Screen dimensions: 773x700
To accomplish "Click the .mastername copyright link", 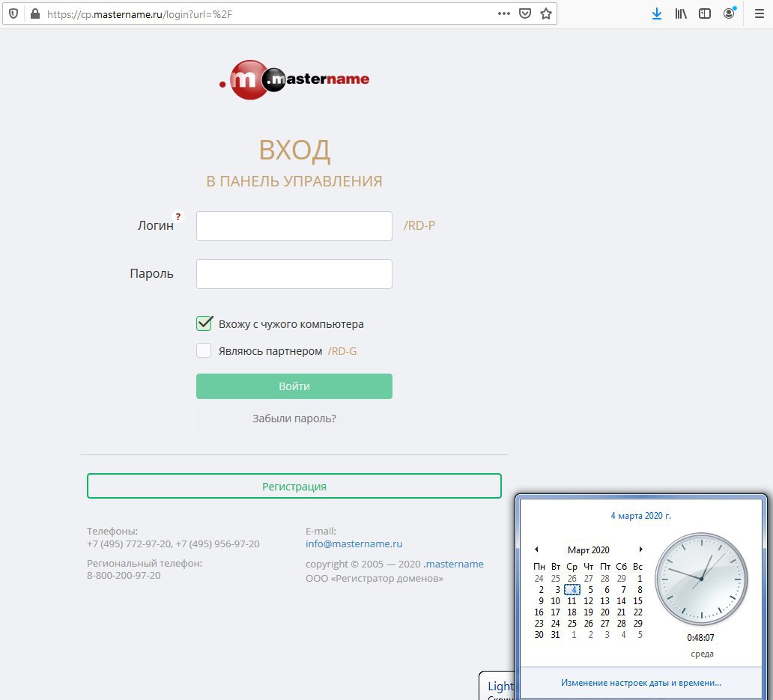I will pyautogui.click(x=454, y=564).
